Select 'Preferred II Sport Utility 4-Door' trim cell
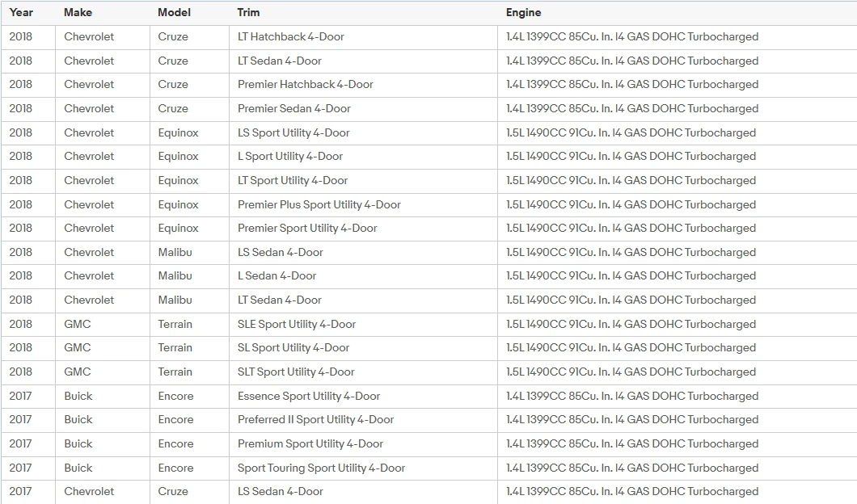The height and width of the screenshot is (504, 857). 316,420
